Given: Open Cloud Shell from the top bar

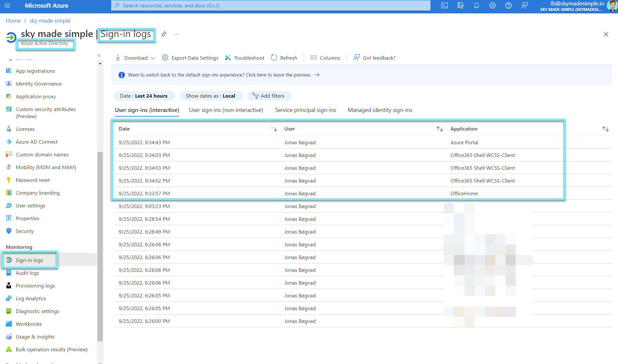Looking at the screenshot, I should [x=444, y=5].
